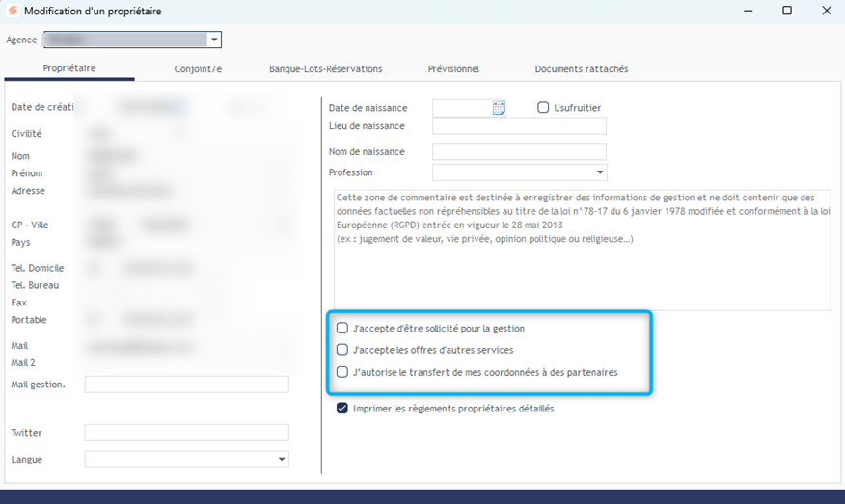Focus the Nom de naissance input

(x=519, y=152)
